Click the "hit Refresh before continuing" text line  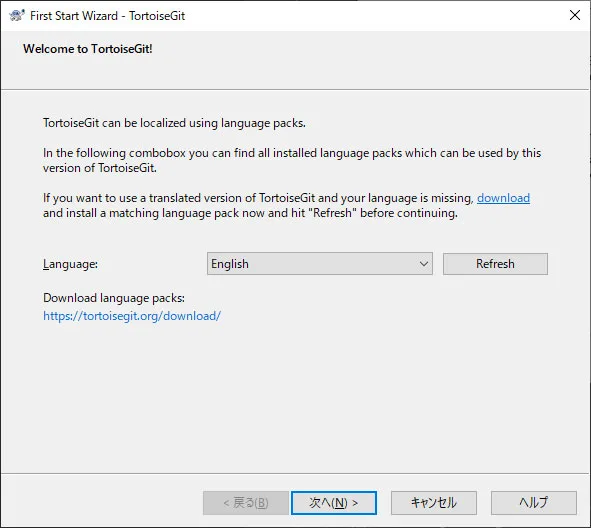pos(250,213)
